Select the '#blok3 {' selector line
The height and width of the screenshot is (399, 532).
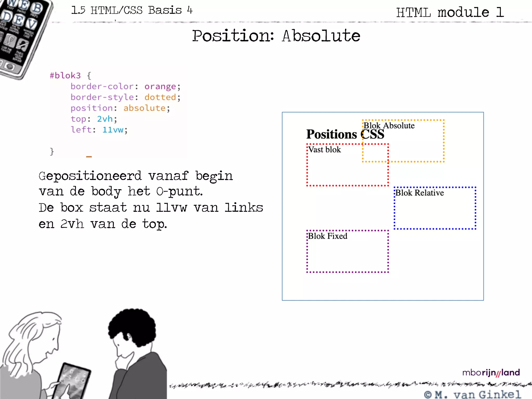pyautogui.click(x=70, y=76)
